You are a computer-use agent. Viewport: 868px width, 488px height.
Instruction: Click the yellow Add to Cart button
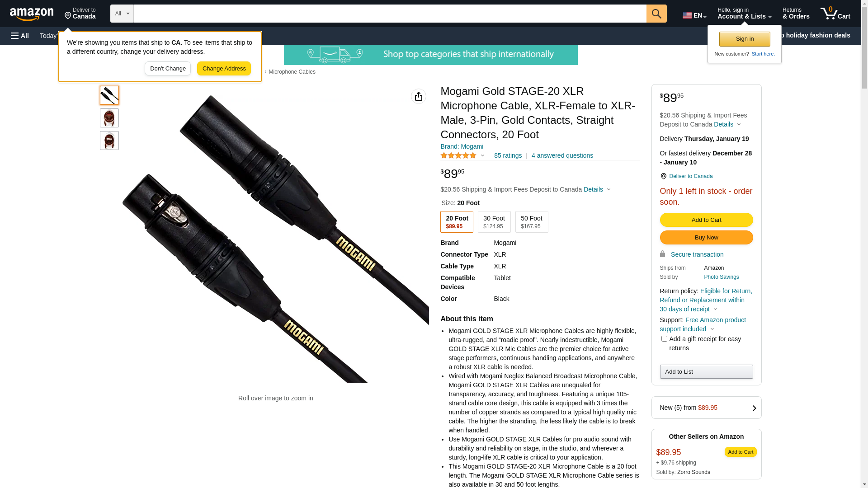[x=706, y=220]
